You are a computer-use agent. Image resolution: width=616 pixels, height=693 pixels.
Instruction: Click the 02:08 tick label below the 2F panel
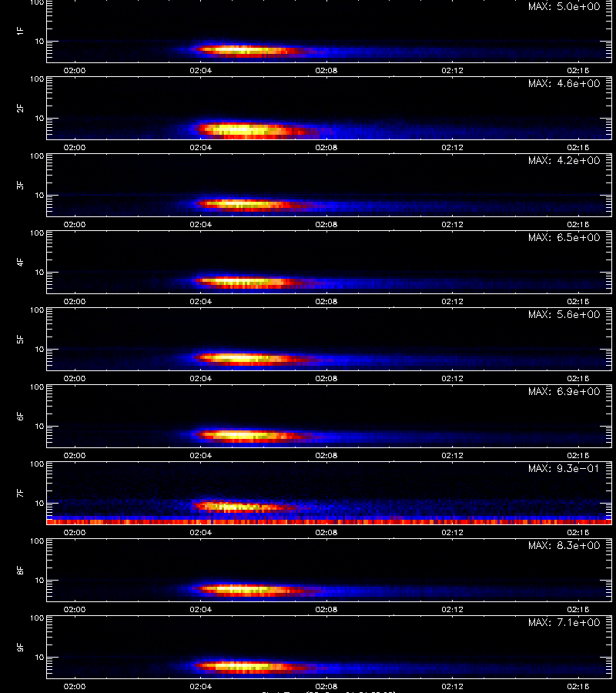click(x=326, y=147)
